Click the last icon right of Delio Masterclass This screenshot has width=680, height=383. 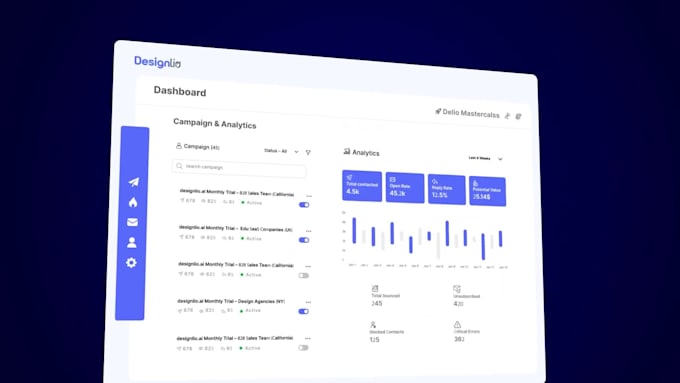point(518,116)
